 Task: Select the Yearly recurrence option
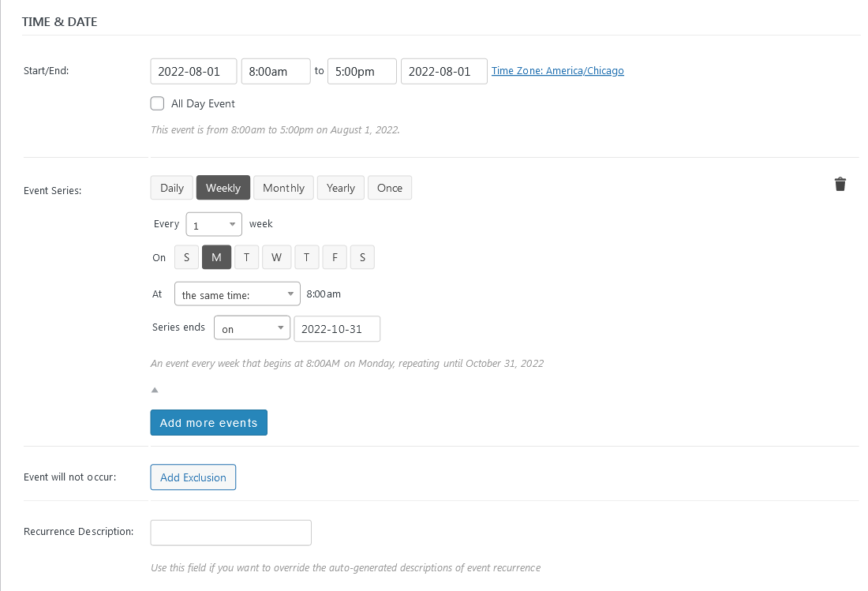click(x=340, y=188)
